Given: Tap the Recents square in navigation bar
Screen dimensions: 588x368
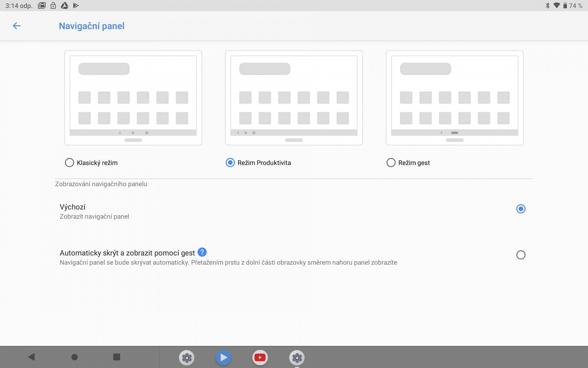Looking at the screenshot, I should (116, 357).
